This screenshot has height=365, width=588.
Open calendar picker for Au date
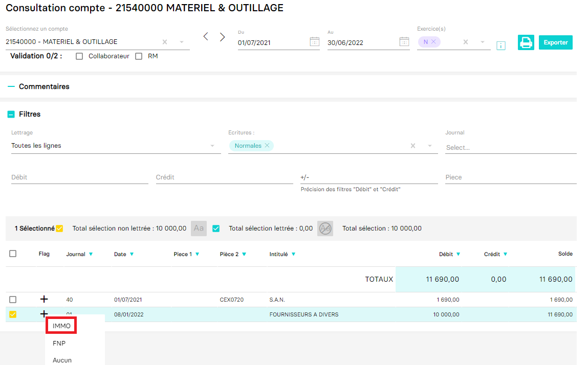click(x=404, y=41)
